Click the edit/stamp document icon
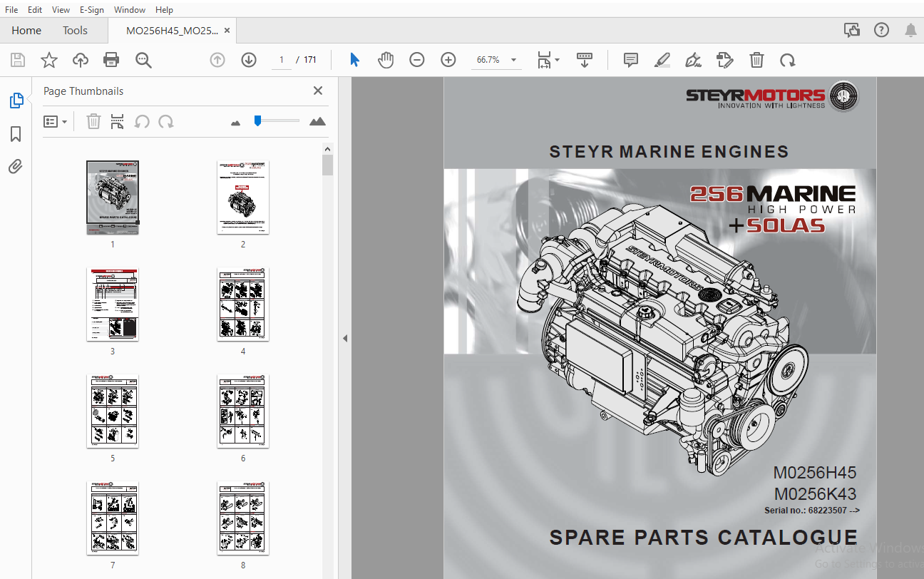This screenshot has height=579, width=924. click(725, 60)
